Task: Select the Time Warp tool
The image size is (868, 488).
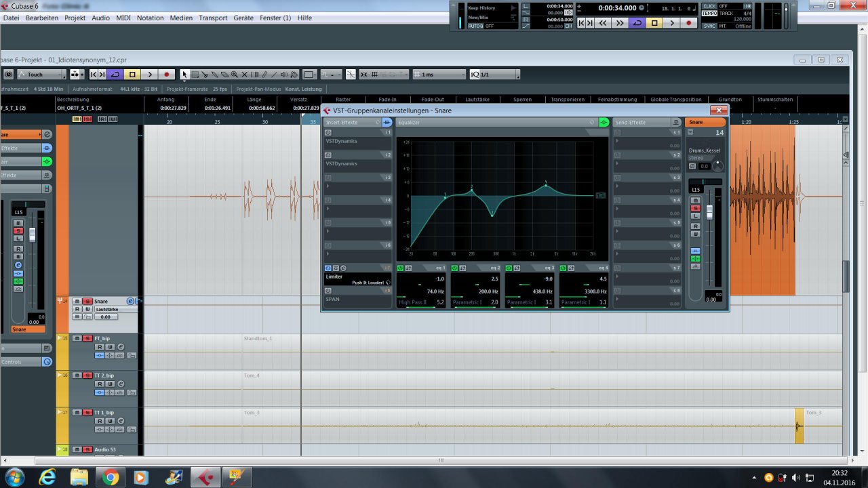Action: tap(254, 75)
